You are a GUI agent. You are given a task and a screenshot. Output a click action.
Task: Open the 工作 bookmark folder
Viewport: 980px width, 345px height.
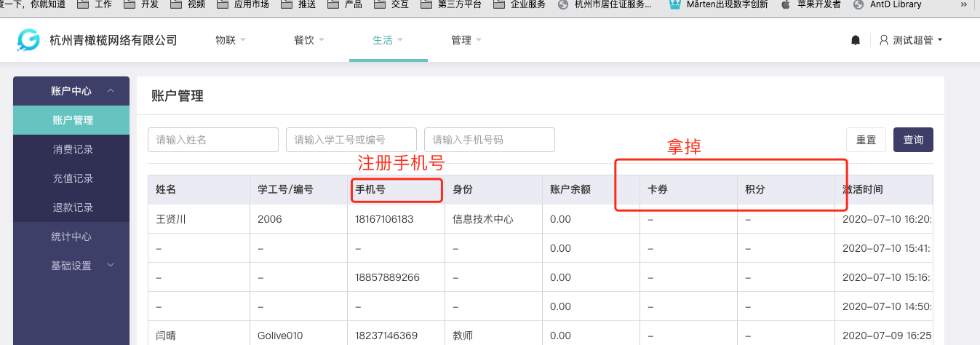pyautogui.click(x=94, y=4)
